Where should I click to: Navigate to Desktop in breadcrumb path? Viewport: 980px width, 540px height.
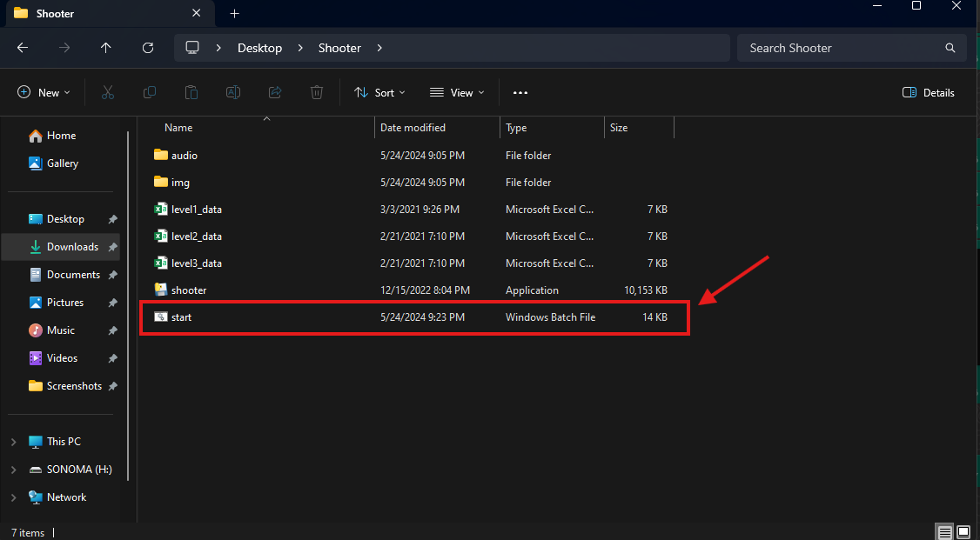tap(259, 48)
